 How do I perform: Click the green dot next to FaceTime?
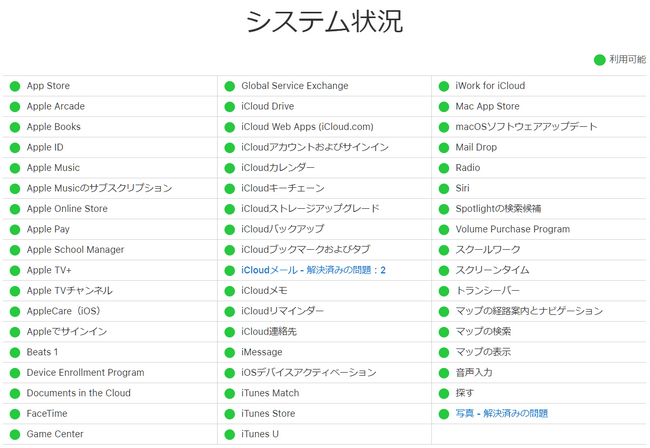[x=15, y=414]
